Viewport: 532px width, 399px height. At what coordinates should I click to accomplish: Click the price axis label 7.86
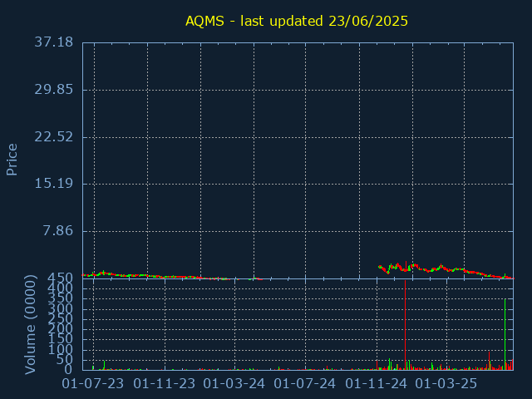57,231
